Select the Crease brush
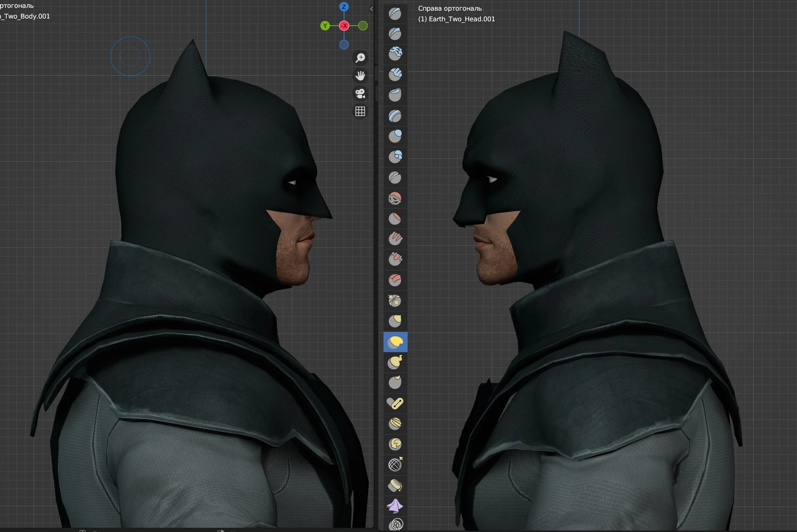 click(x=396, y=178)
